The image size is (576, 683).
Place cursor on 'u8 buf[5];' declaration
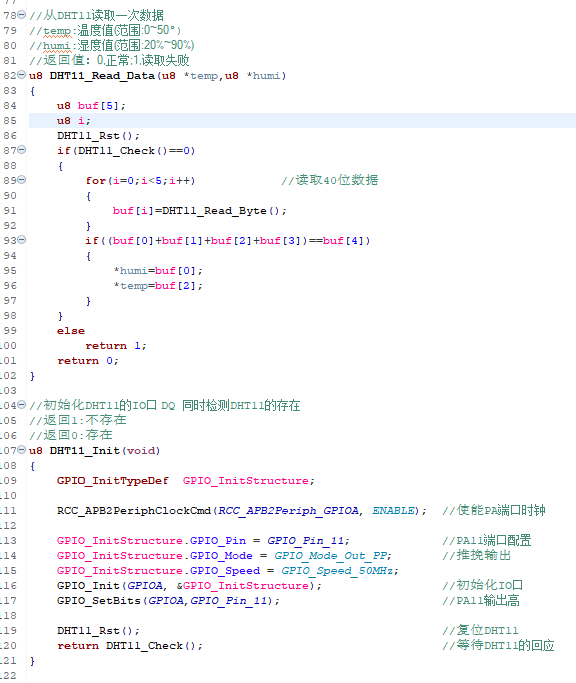tap(91, 106)
